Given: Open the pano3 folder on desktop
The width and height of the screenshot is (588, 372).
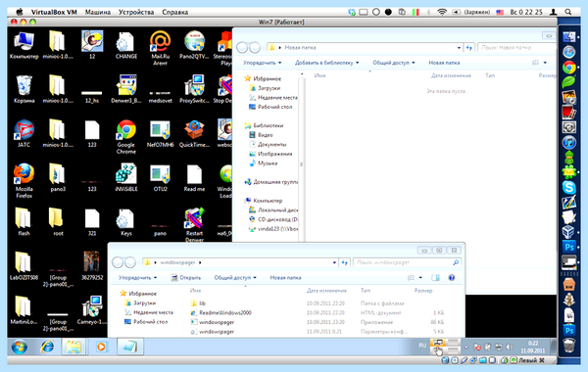Looking at the screenshot, I should tap(58, 177).
